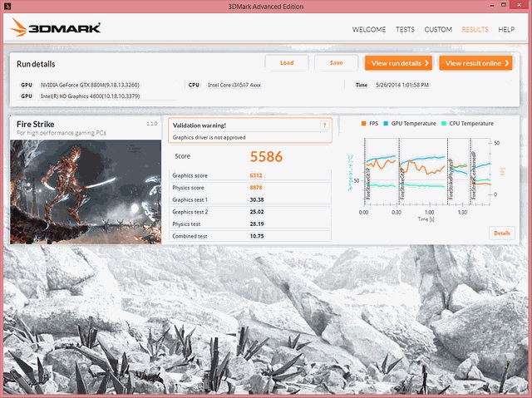
Task: Click the Combined test value 10.75
Action: pyautogui.click(x=257, y=236)
